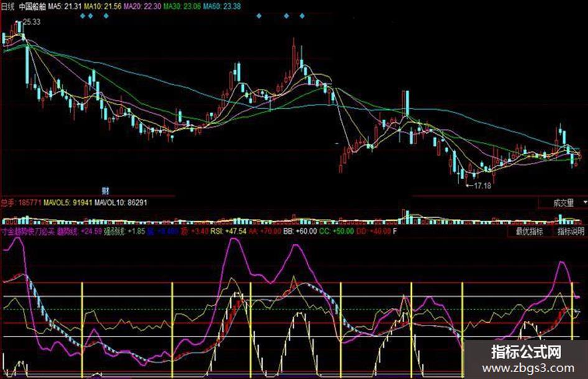Click the 顶 +3.40 value
Screen dimensions: 588x379
194,231
